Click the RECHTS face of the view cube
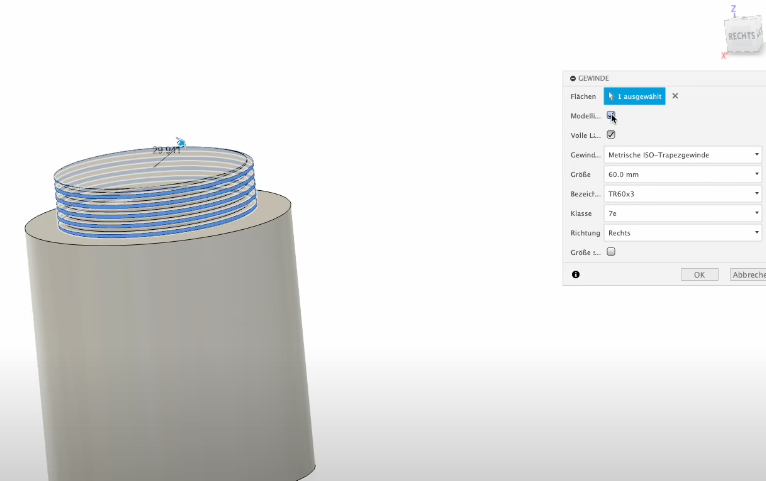The height and width of the screenshot is (481, 766). click(x=742, y=36)
